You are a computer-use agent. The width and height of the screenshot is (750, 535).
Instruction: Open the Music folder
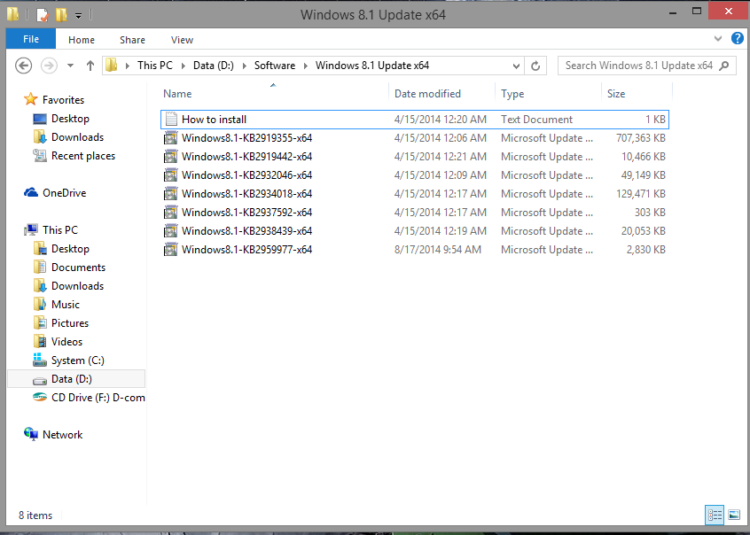point(66,305)
